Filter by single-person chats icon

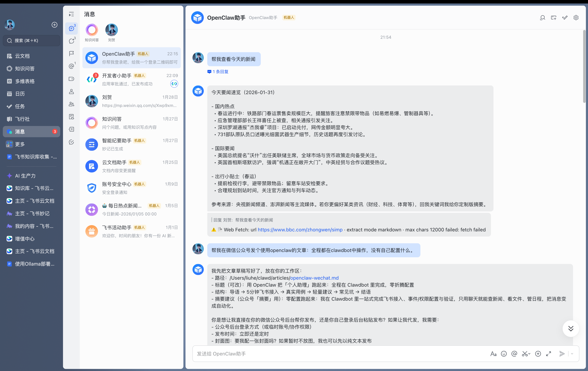pyautogui.click(x=71, y=92)
